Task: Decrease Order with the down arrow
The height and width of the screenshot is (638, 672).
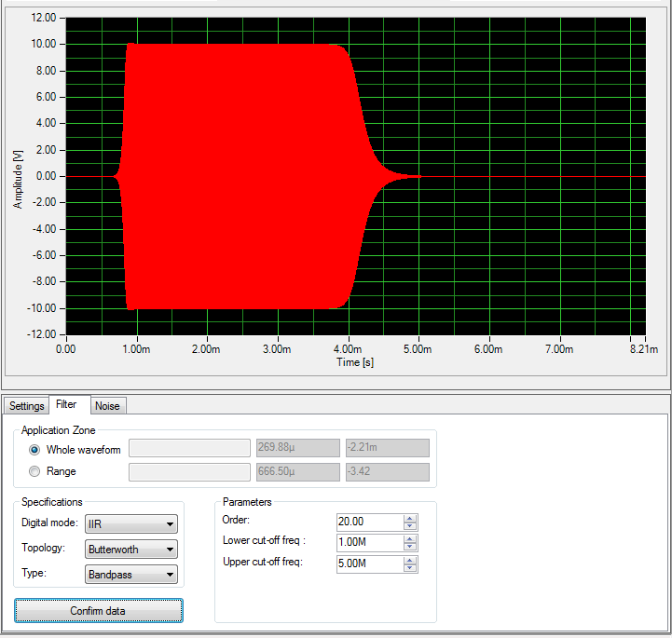Action: coord(410,526)
